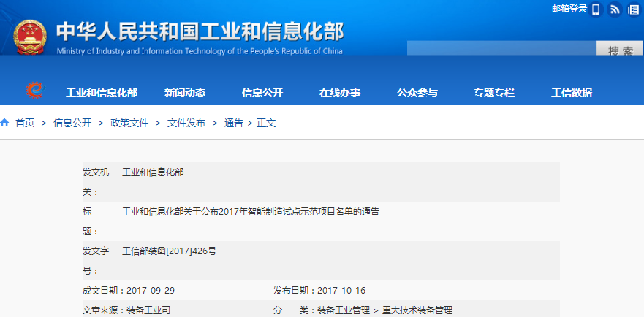
Task: Click the national emblem logo
Action: 29,37
